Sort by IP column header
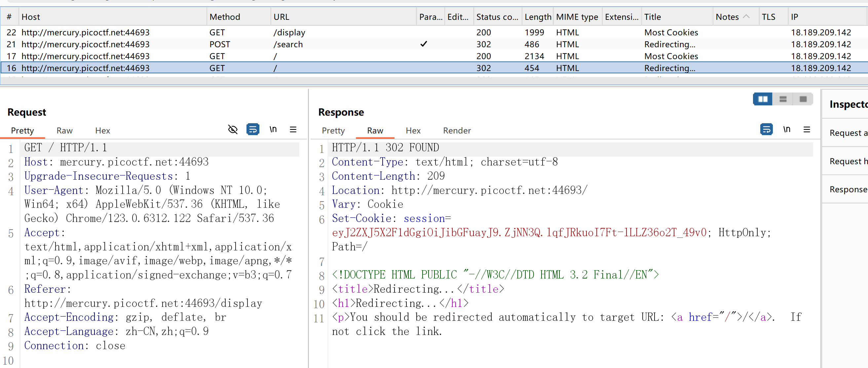Image resolution: width=868 pixels, height=368 pixels. coord(827,17)
